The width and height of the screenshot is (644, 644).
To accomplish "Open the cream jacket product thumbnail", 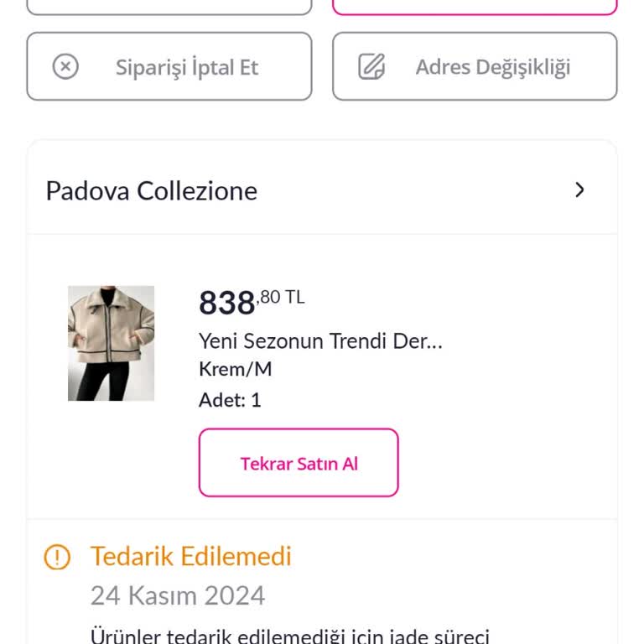I will 111,343.
